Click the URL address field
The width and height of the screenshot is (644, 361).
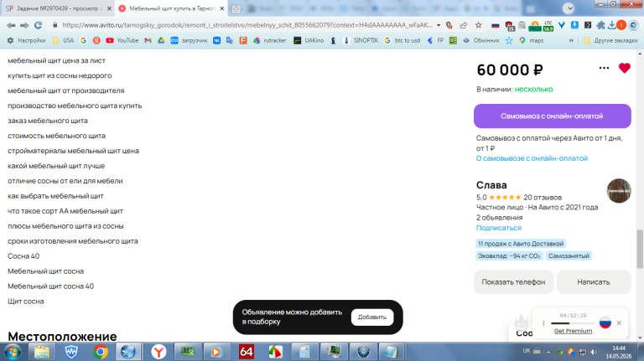coord(247,25)
